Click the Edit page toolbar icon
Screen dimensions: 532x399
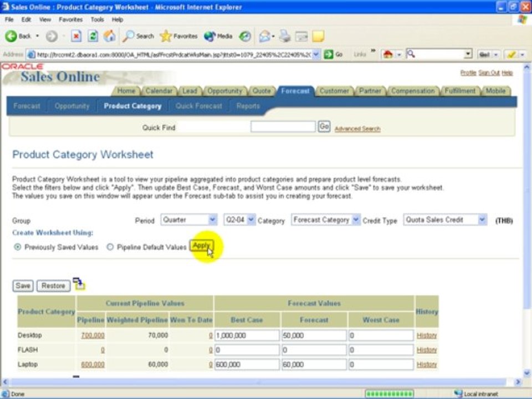click(301, 36)
